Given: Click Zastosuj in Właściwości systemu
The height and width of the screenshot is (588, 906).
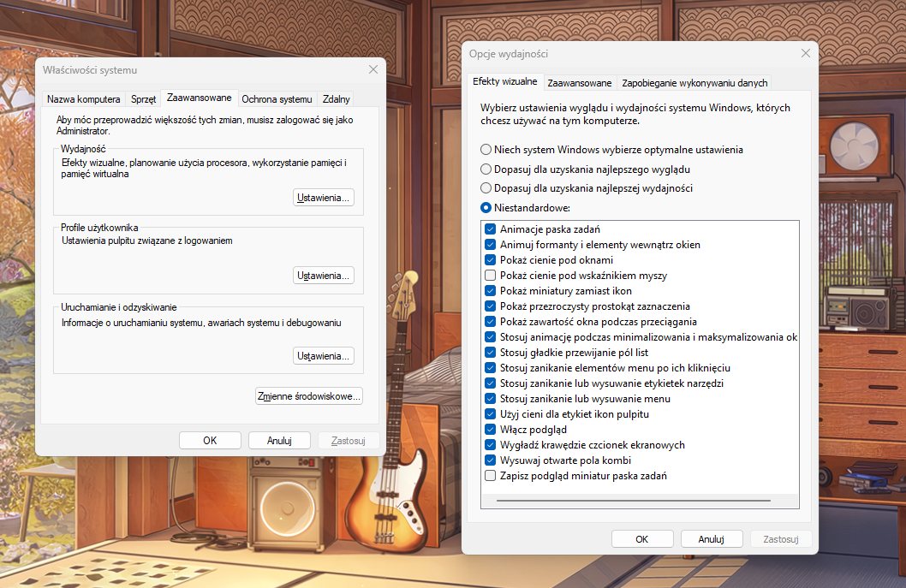Looking at the screenshot, I should (349, 441).
